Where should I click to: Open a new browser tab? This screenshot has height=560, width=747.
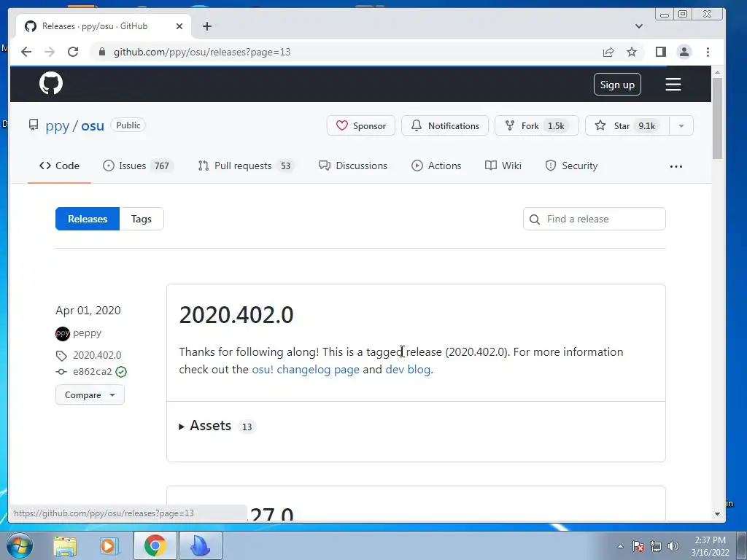206,26
